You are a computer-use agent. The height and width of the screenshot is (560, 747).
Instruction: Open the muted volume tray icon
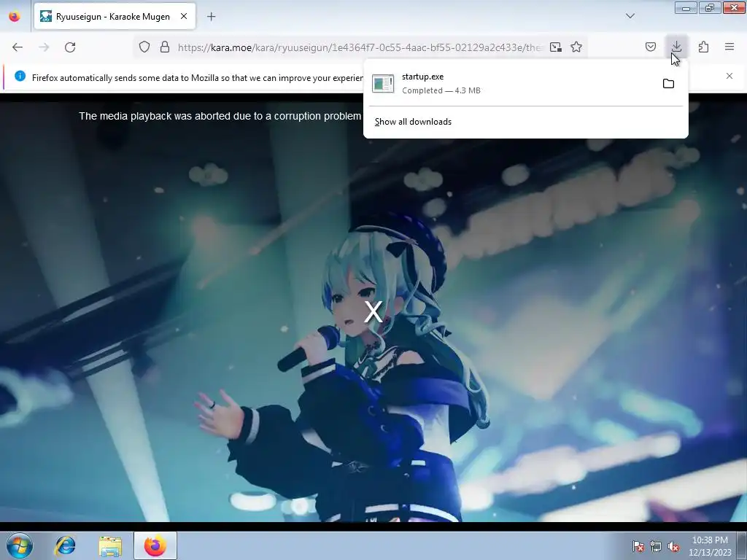[673, 547]
